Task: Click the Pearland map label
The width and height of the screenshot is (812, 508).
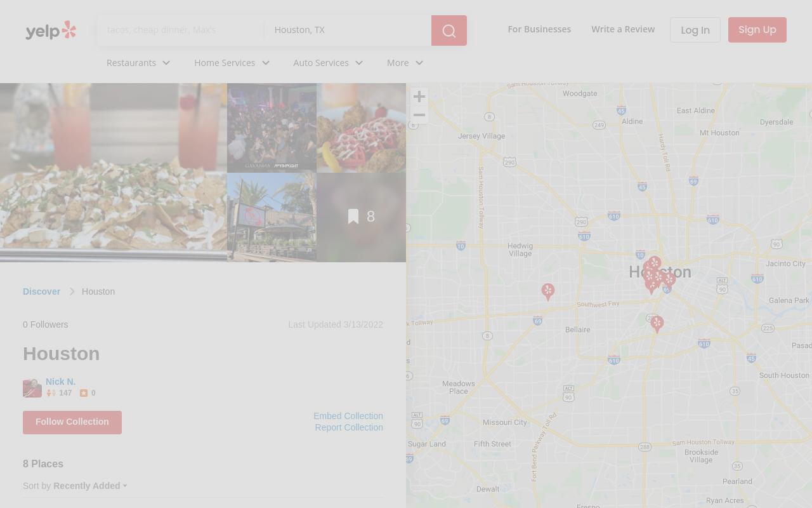Action: tap(737, 481)
